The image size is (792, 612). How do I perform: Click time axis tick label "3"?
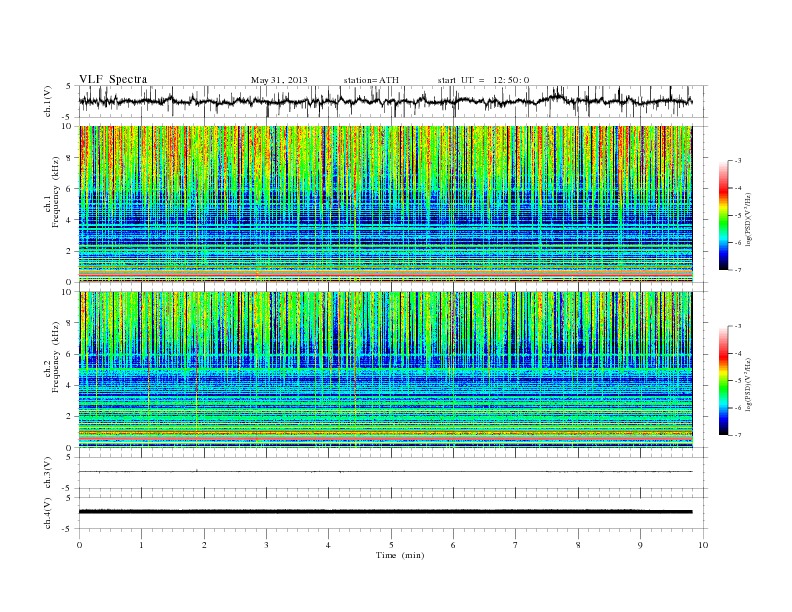[x=266, y=545]
